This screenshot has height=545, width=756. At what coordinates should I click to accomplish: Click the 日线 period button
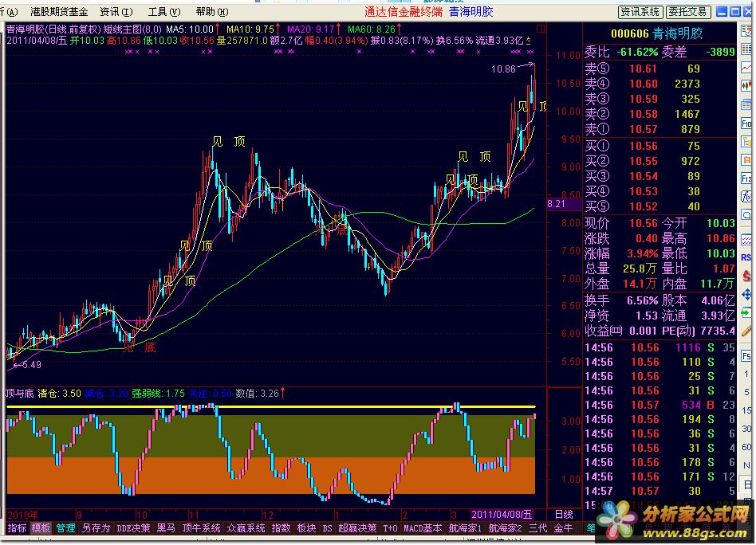(564, 515)
